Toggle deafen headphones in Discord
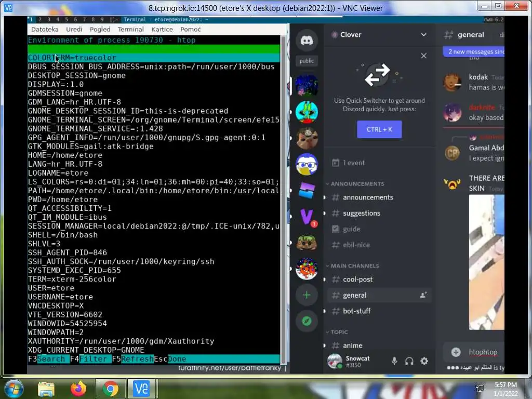Image resolution: width=532 pixels, height=399 pixels. tap(409, 361)
